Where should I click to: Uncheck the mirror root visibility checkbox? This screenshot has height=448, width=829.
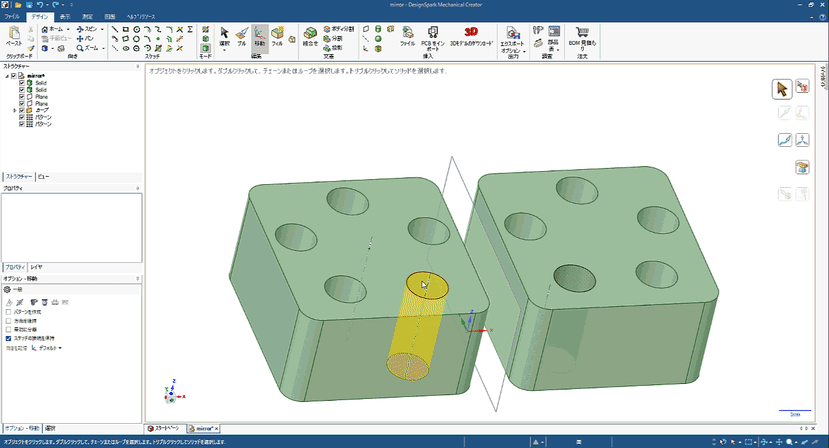pyautogui.click(x=14, y=76)
